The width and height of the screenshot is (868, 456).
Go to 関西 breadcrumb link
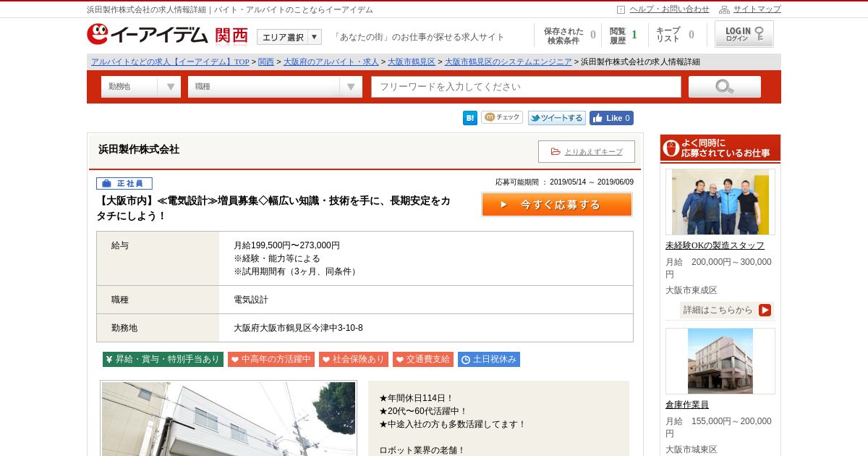[x=266, y=62]
